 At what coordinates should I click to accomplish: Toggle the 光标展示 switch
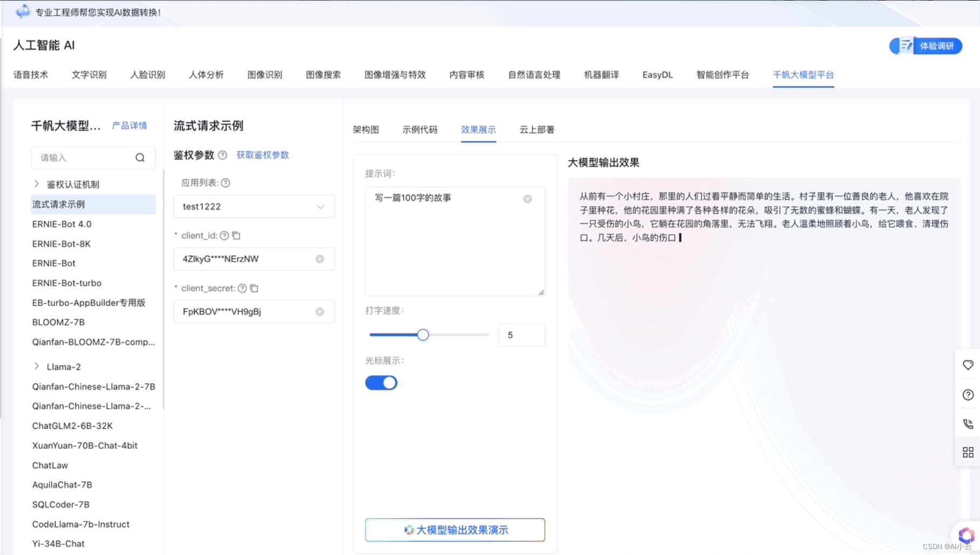[381, 383]
